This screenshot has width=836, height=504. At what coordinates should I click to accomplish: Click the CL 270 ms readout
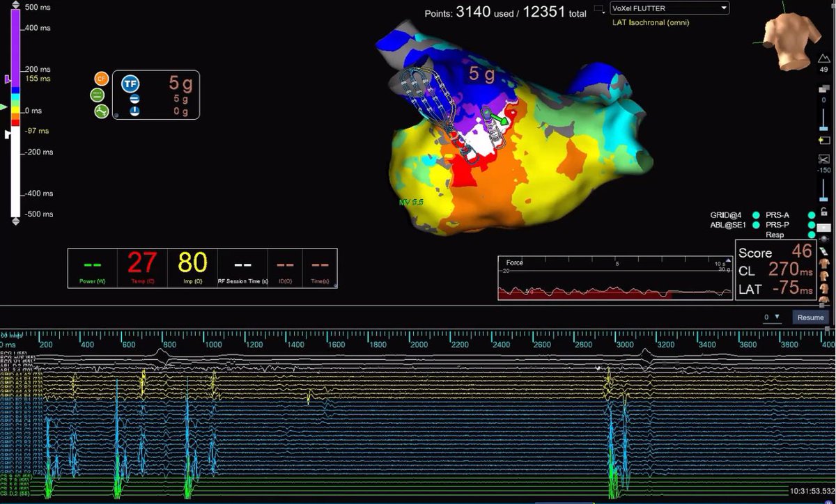(775, 270)
